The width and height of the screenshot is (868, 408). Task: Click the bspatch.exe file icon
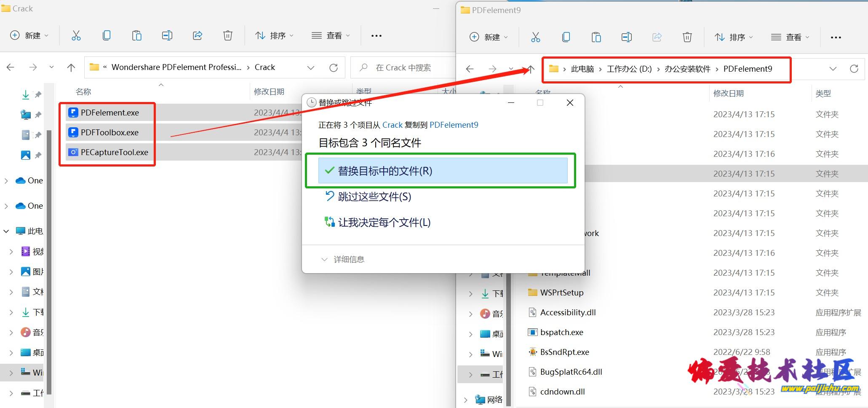tap(533, 332)
